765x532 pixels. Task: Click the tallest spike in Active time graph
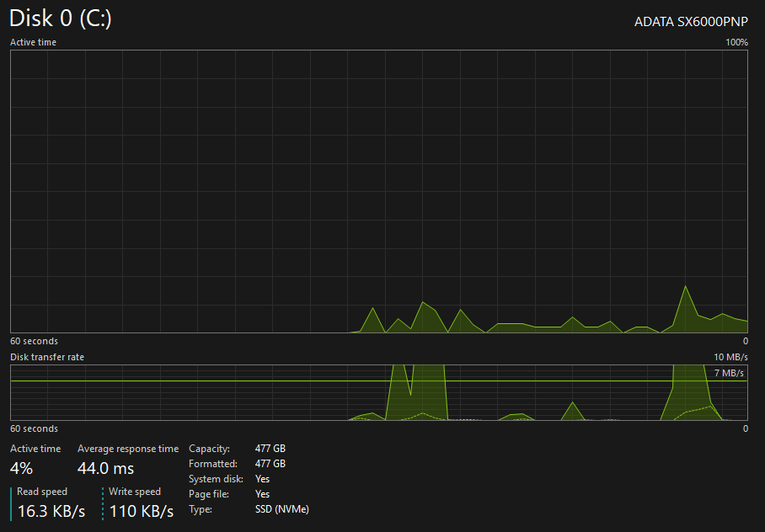(686, 287)
